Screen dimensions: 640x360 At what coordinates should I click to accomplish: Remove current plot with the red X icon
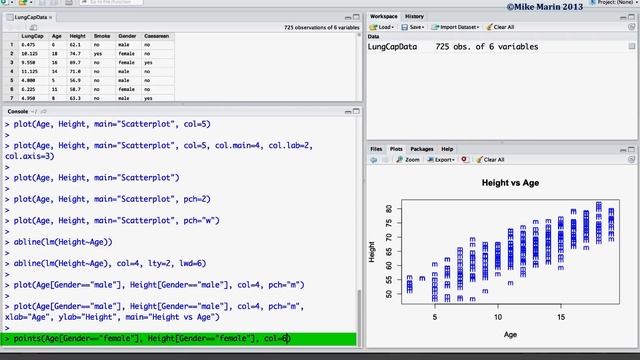click(464, 160)
